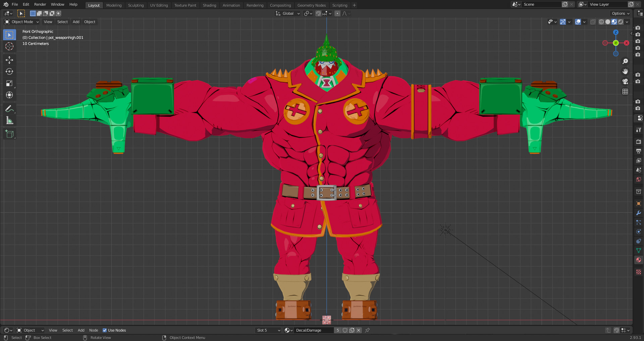Pick the Scale tool
The image size is (644, 341).
(9, 83)
